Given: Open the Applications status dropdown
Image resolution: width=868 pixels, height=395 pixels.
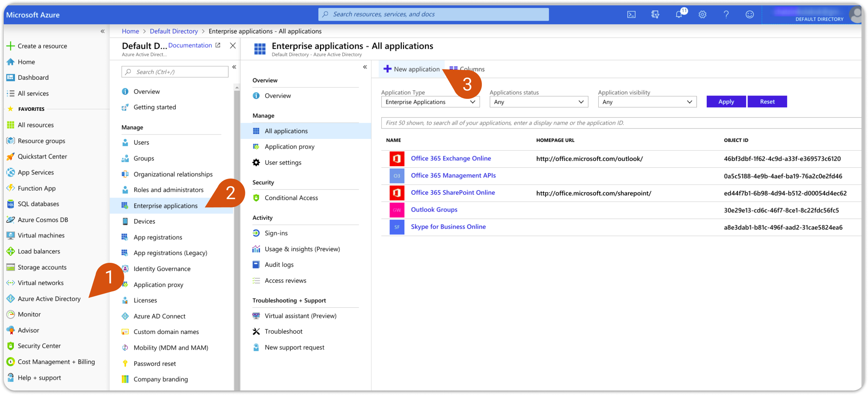Looking at the screenshot, I should [x=539, y=102].
